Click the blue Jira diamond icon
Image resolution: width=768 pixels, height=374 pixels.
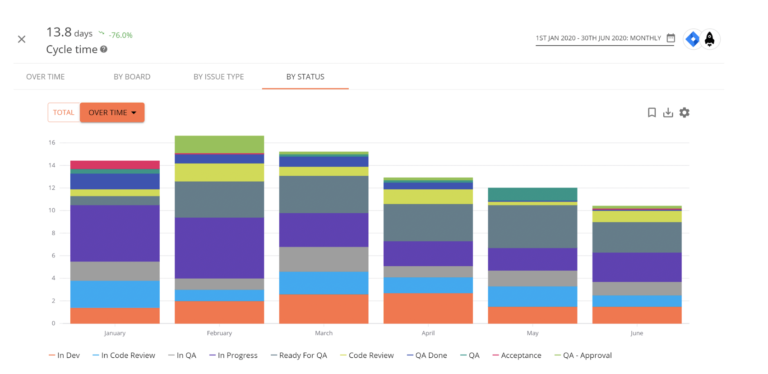693,39
